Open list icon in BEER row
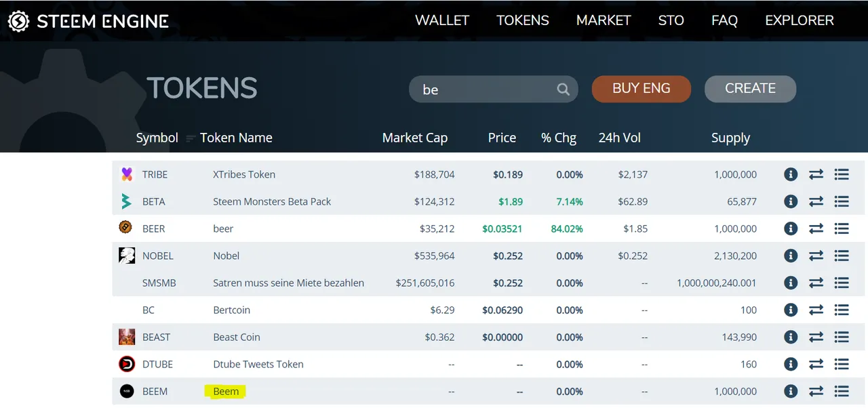 tap(842, 228)
